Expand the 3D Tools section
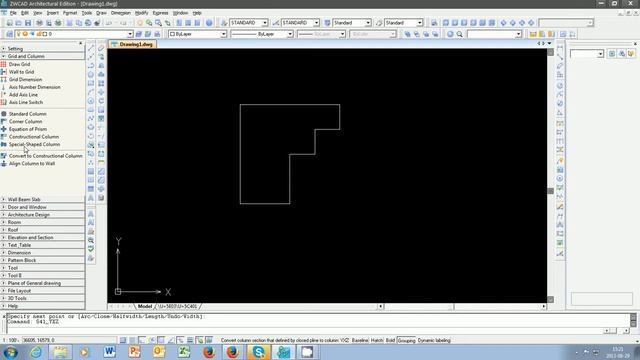The width and height of the screenshot is (640, 360). point(42,298)
